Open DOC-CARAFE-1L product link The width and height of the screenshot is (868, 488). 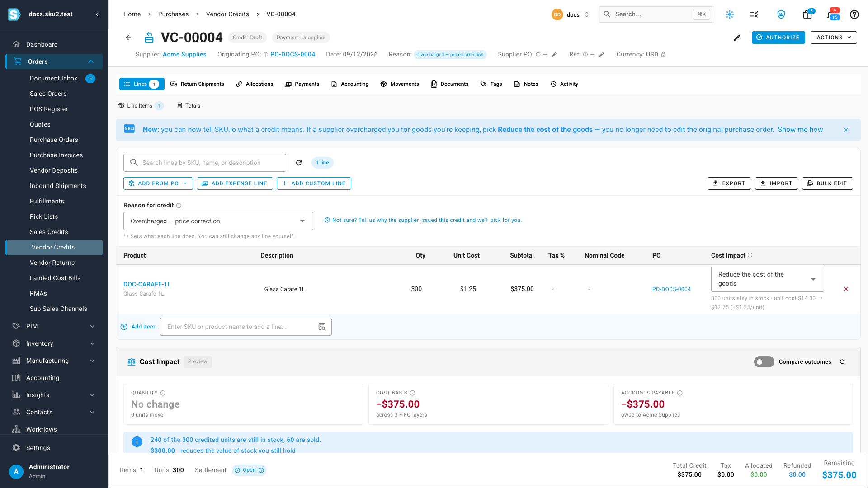147,284
